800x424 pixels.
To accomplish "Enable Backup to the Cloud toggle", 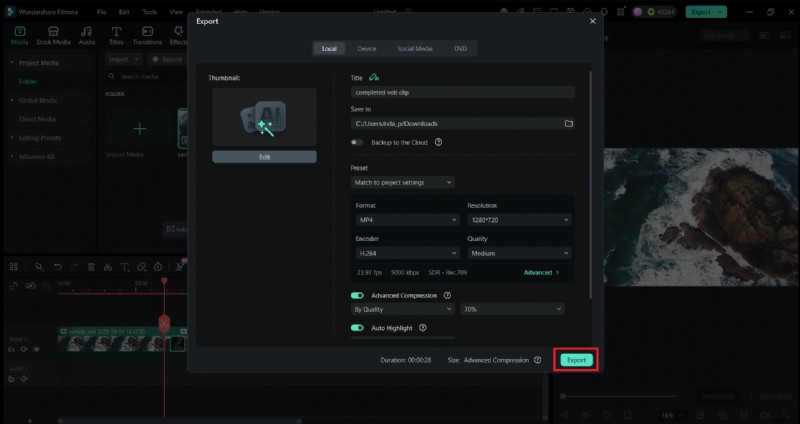I will point(357,143).
